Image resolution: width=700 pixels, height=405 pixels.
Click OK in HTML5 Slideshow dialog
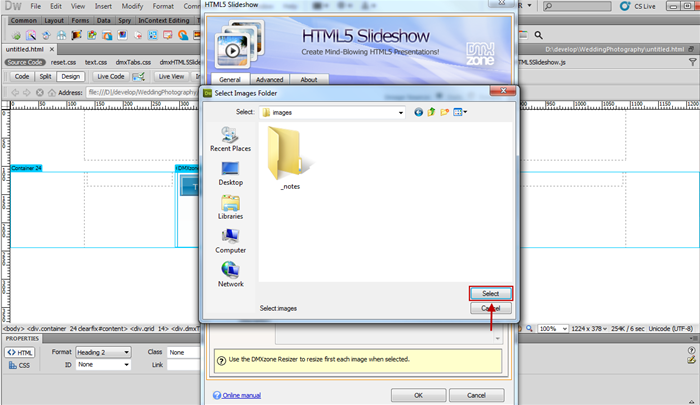pyautogui.click(x=418, y=395)
